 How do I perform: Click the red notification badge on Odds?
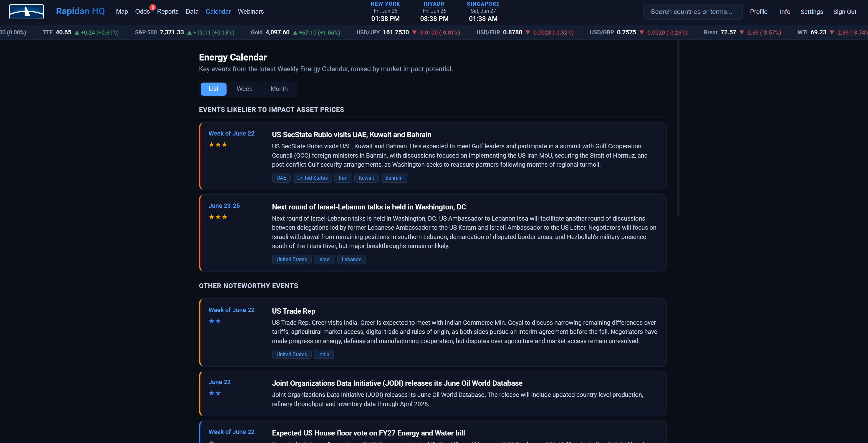(153, 7)
